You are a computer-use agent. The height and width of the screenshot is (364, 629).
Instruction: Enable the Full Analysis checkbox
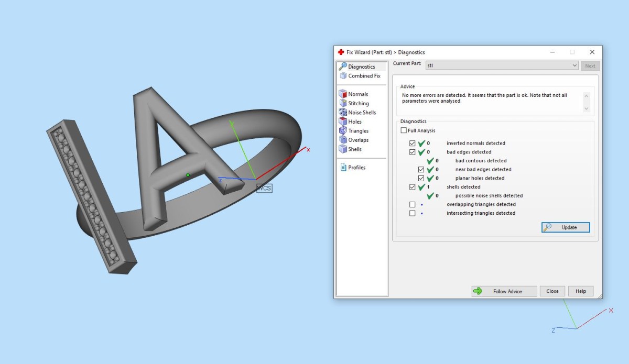click(404, 130)
